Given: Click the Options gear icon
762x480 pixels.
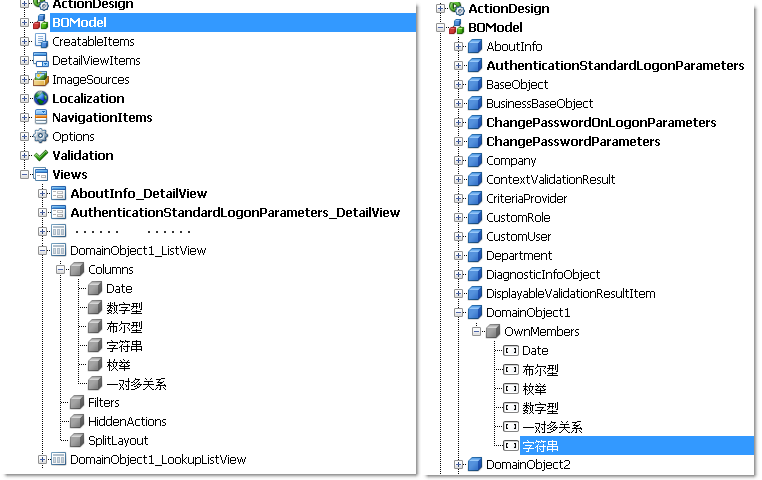Looking at the screenshot, I should (x=41, y=136).
